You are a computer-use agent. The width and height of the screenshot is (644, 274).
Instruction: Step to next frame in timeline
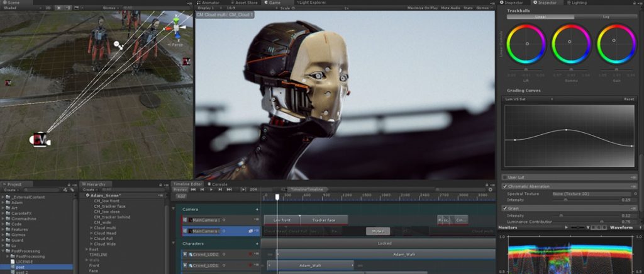pos(221,189)
